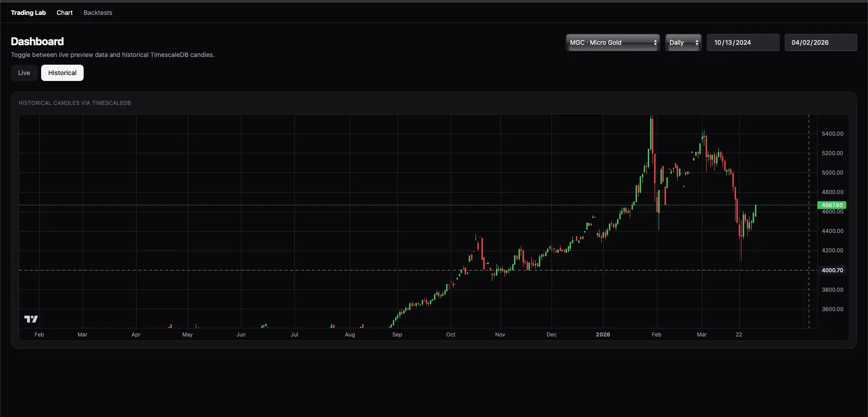The image size is (868, 417).
Task: Click the 5400.00 value on the price axis
Action: click(832, 133)
